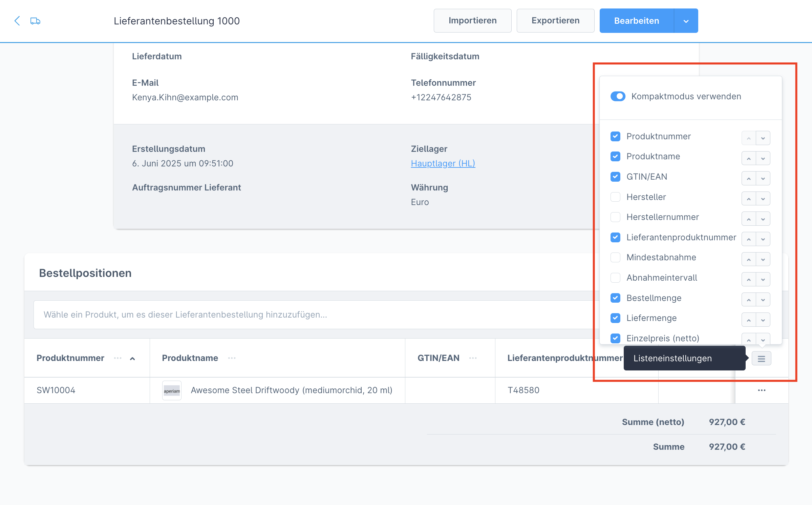The width and height of the screenshot is (812, 505).
Task: Move Produktname column down in list
Action: click(x=763, y=158)
